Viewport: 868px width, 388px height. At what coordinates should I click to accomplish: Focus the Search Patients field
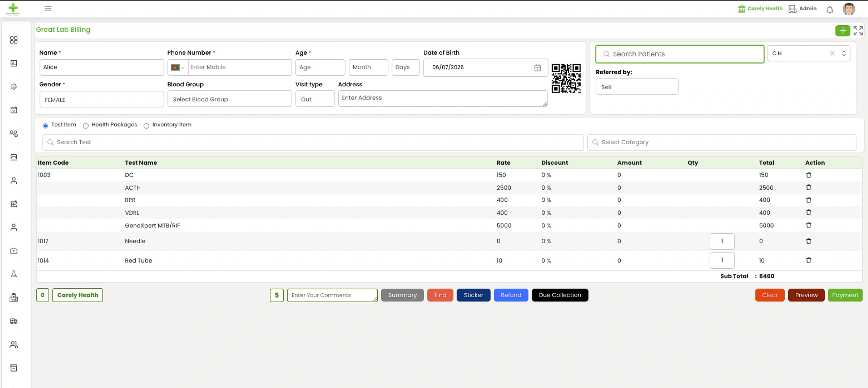[x=680, y=54]
